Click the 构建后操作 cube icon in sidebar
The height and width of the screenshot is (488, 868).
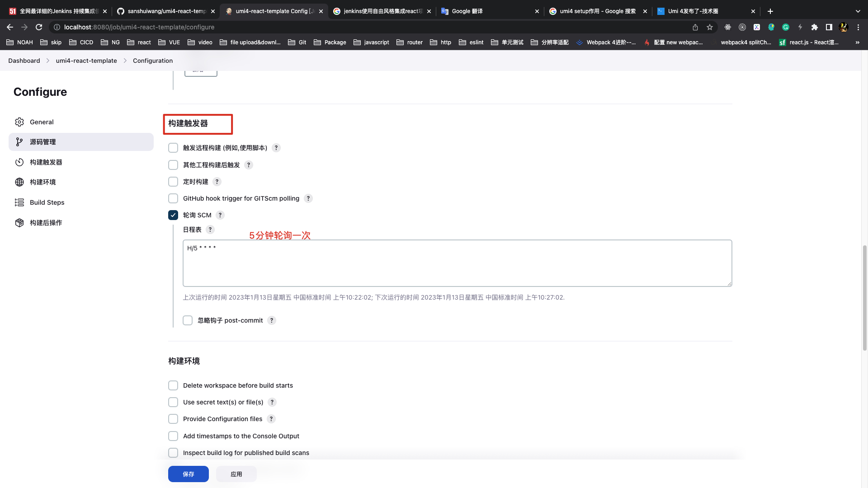click(x=19, y=223)
